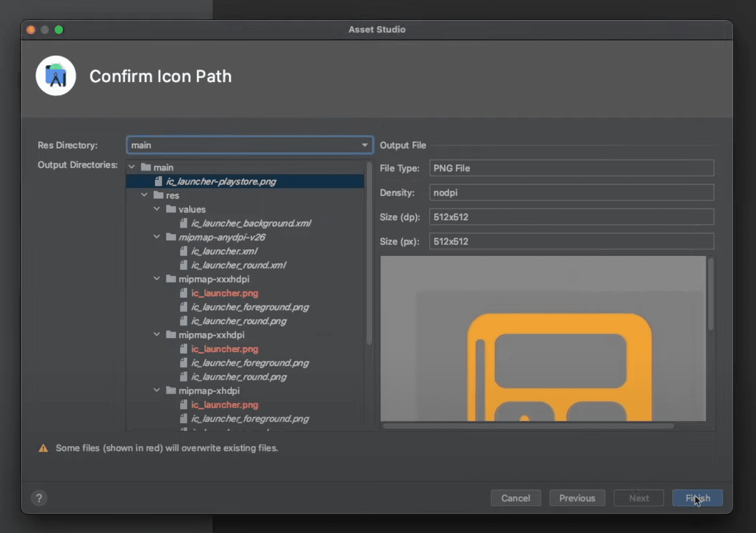Click the Cancel button
The image size is (756, 533).
click(515, 498)
